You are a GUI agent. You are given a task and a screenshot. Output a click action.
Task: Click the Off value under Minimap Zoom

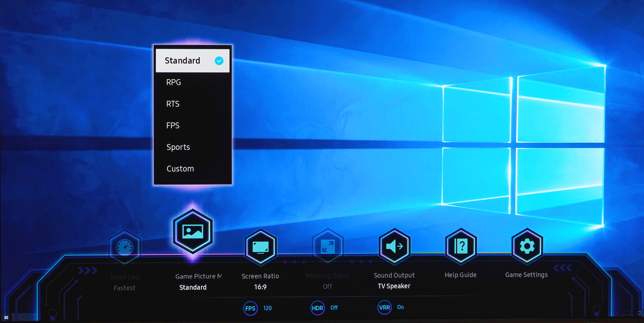pyautogui.click(x=327, y=286)
